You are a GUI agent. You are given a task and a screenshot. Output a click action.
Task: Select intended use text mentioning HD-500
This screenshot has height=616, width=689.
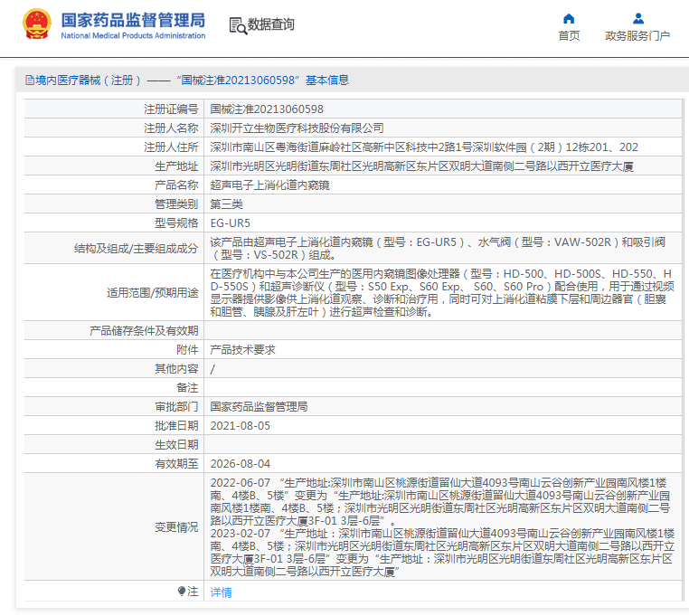[441, 292]
